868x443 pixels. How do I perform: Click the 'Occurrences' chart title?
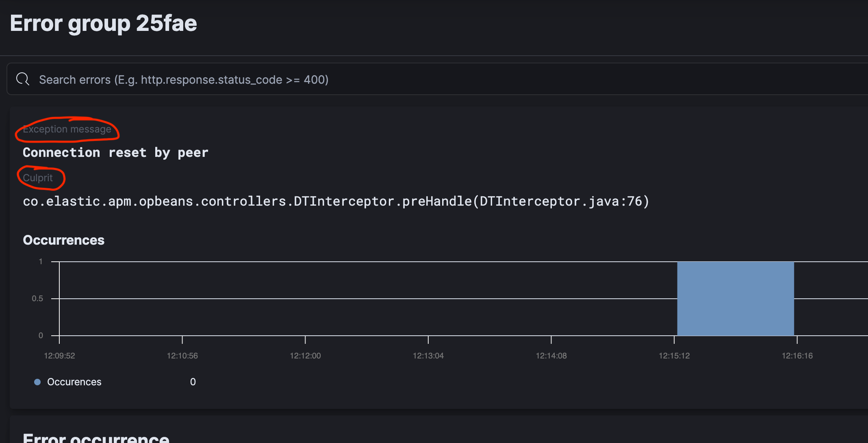[64, 240]
